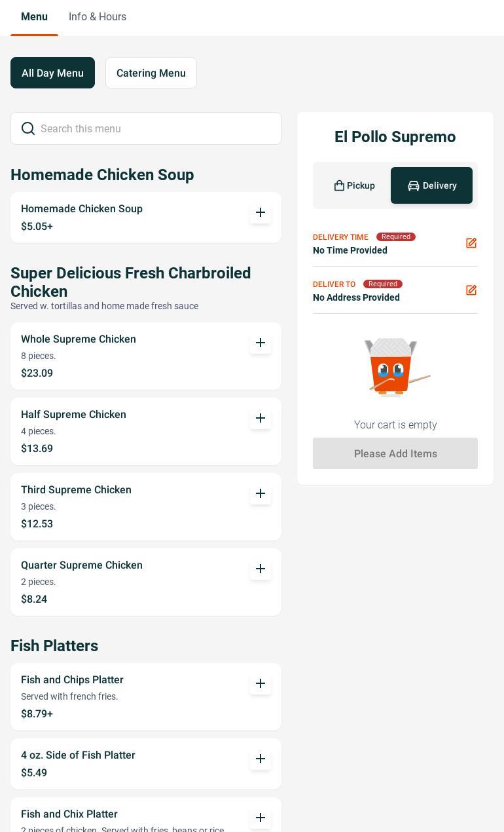Screen dimensions: 504x832
Task: Select Delivery order type
Action: (431, 185)
